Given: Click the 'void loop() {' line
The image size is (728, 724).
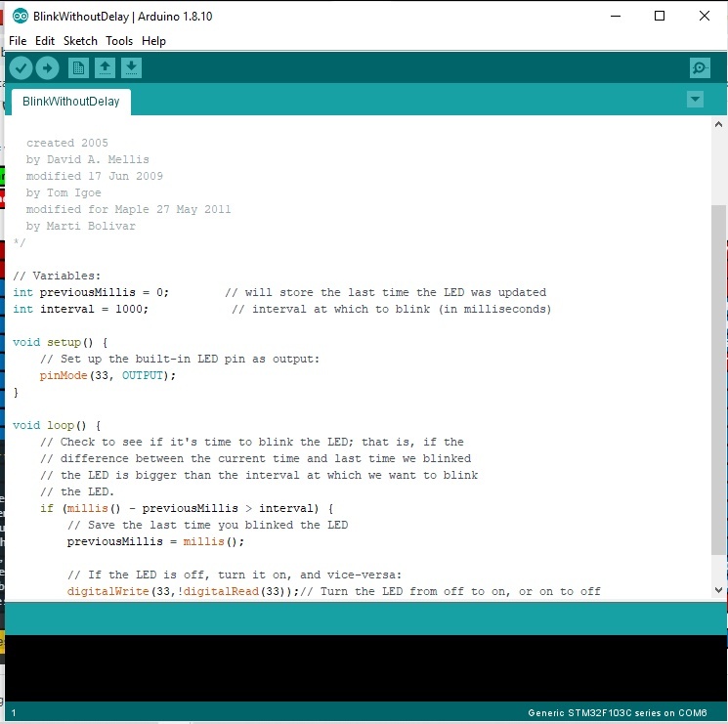Looking at the screenshot, I should [57, 426].
